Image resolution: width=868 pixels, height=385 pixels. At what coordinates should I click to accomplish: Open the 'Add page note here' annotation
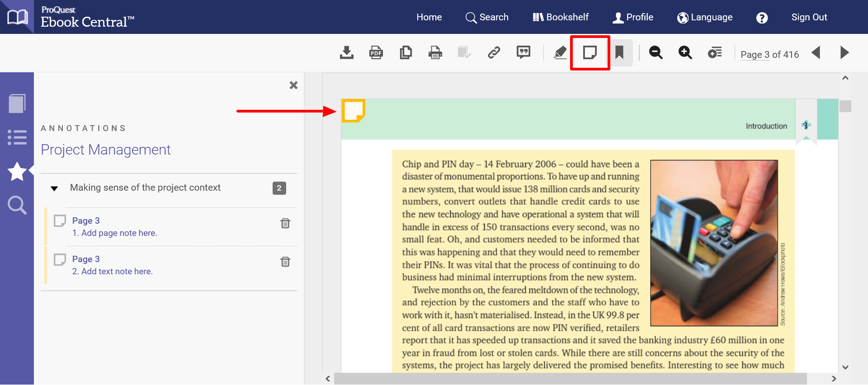(114, 233)
